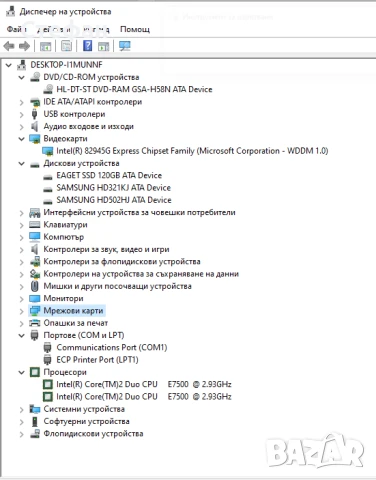Expand the USB контролери category

point(22,114)
